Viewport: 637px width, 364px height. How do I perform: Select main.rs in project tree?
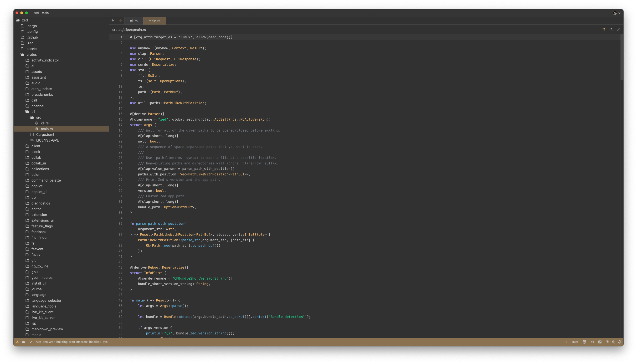(61, 129)
